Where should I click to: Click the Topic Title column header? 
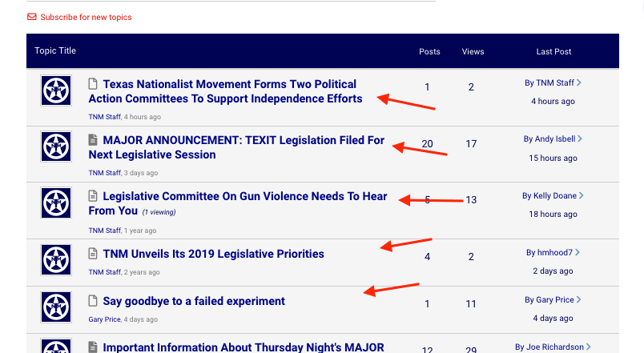tap(55, 51)
